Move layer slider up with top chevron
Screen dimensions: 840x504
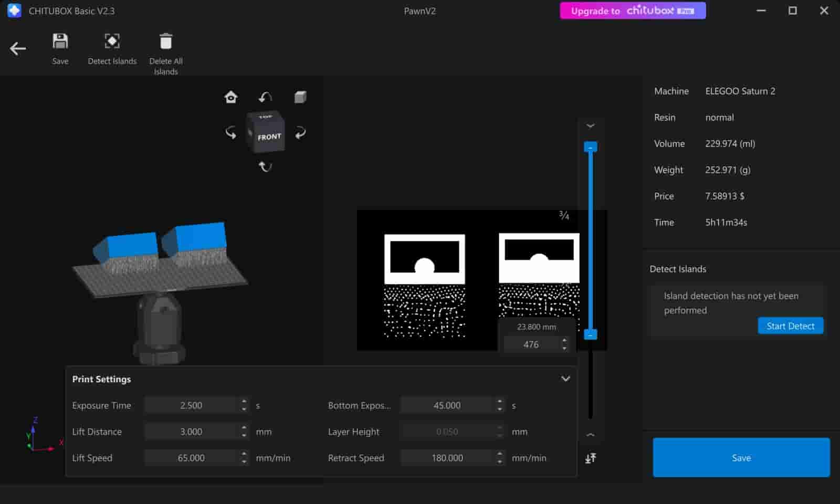591,126
